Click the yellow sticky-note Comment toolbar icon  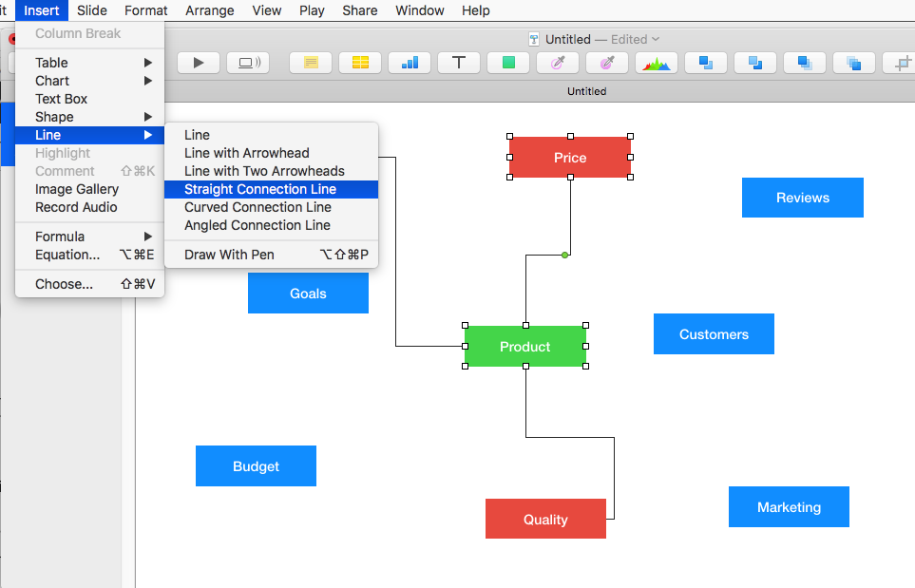point(311,63)
